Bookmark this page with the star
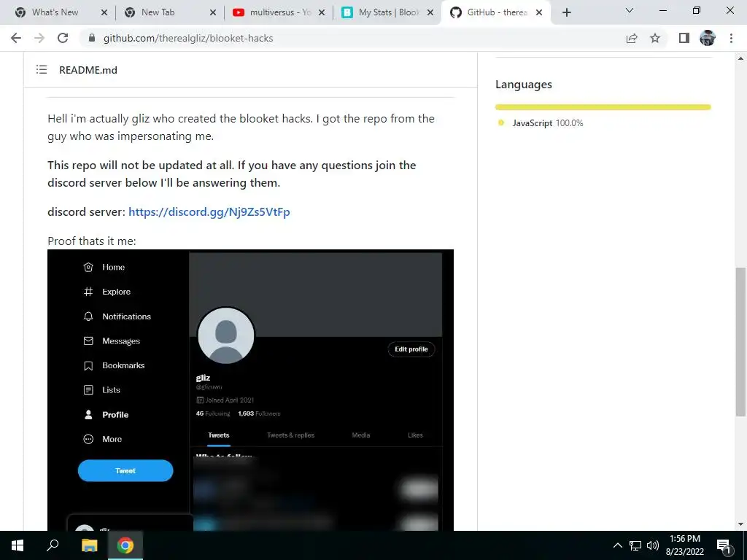Screen dimensions: 747x560 (655, 38)
